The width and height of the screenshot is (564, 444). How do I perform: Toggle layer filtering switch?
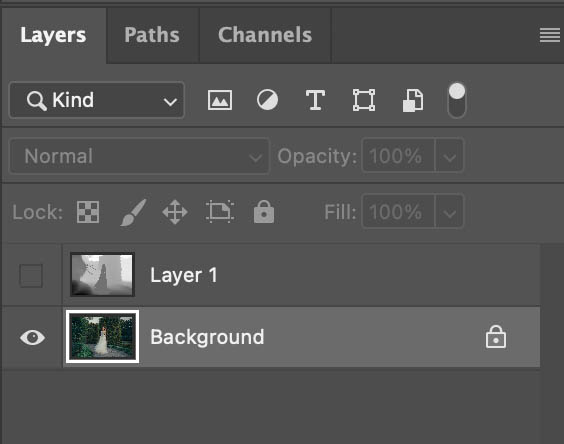(457, 100)
